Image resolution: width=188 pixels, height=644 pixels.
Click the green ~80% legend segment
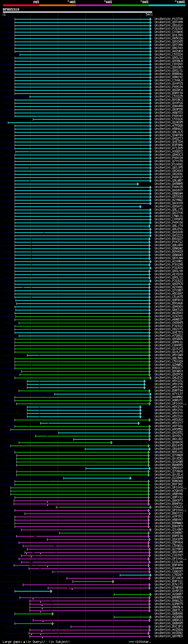[x=130, y=5]
